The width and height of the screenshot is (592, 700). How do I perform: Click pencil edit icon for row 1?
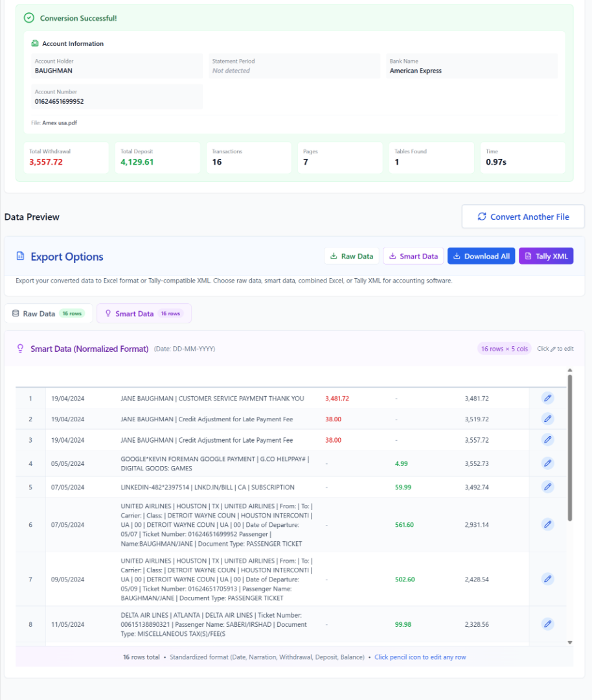click(547, 399)
